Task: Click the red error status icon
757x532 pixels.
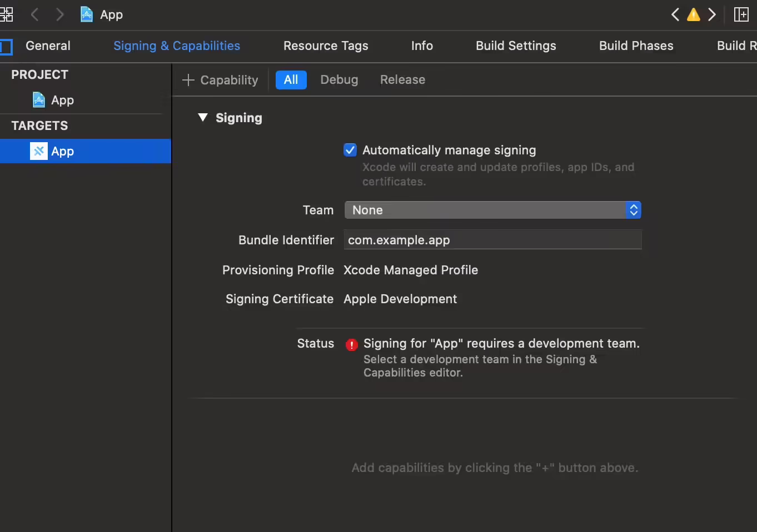Action: 351,344
